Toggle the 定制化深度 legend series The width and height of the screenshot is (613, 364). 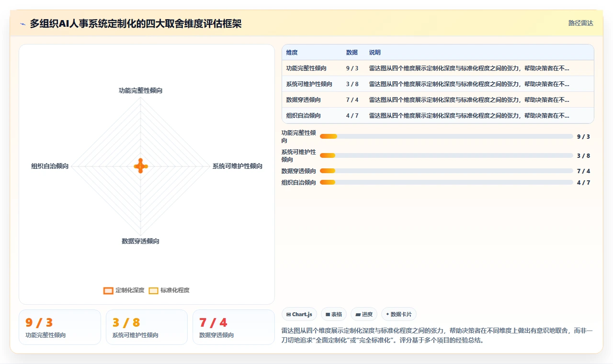(124, 290)
